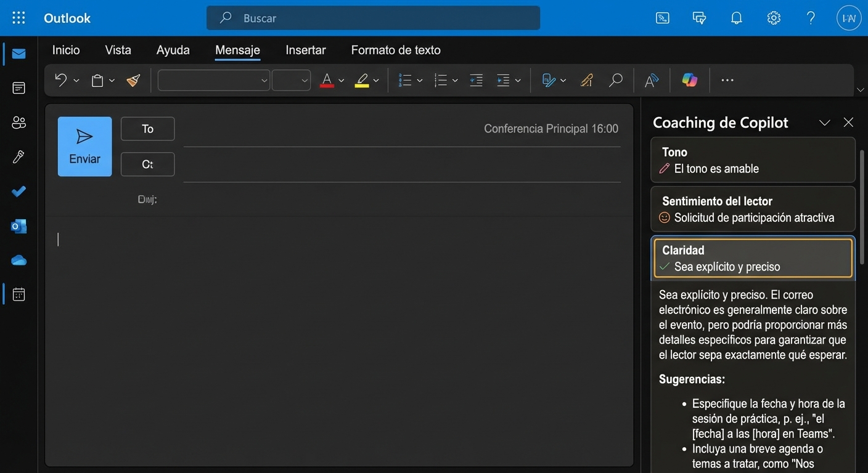Collapse the Coaching de Copilot panel chevron
The width and height of the screenshot is (868, 473).
(x=824, y=123)
